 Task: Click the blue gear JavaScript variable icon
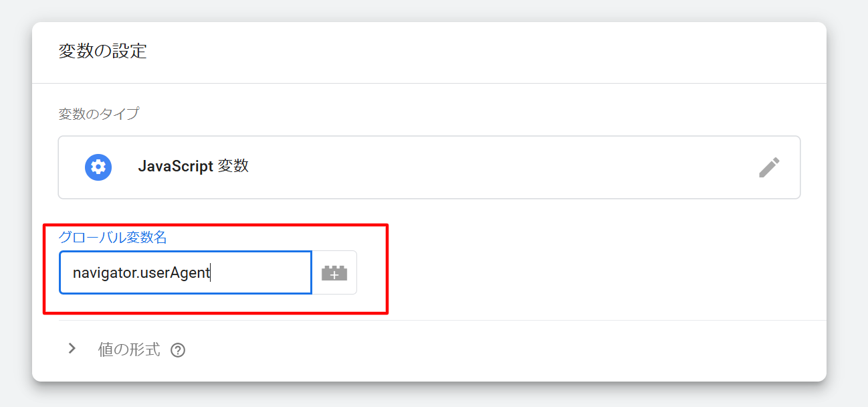tap(98, 167)
